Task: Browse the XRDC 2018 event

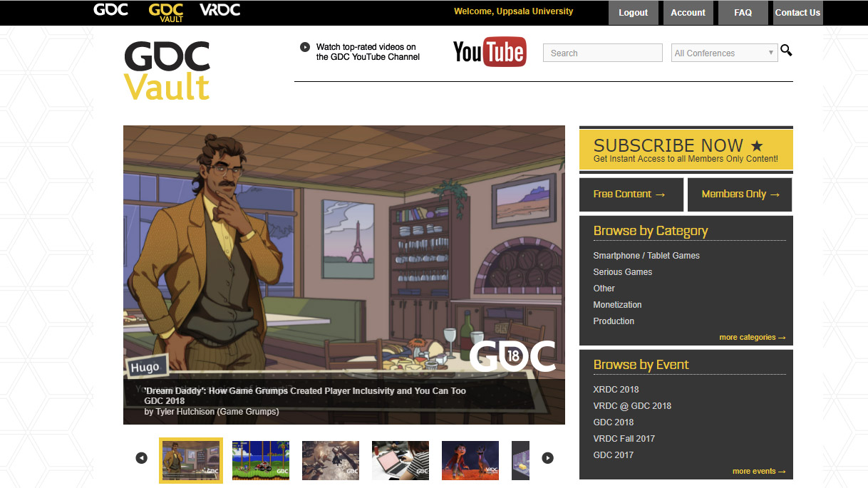Action: pos(616,390)
